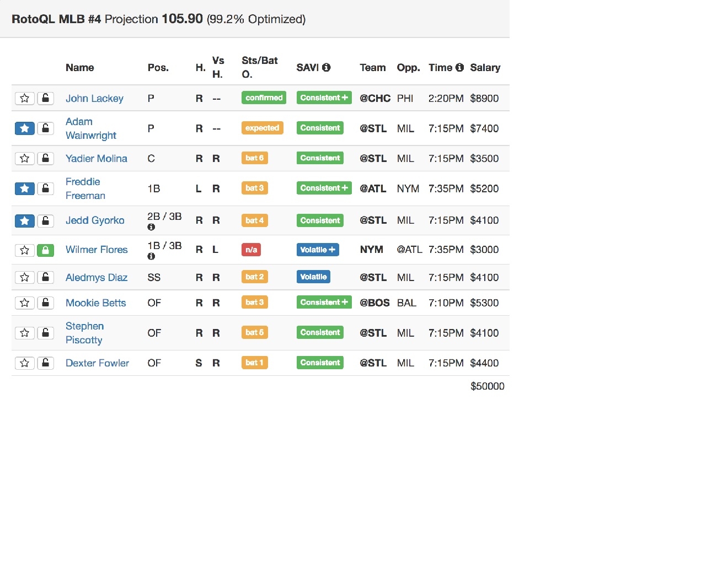Click Wilmer Flores n/a status badge
The width and height of the screenshot is (728, 572).
pyautogui.click(x=251, y=250)
